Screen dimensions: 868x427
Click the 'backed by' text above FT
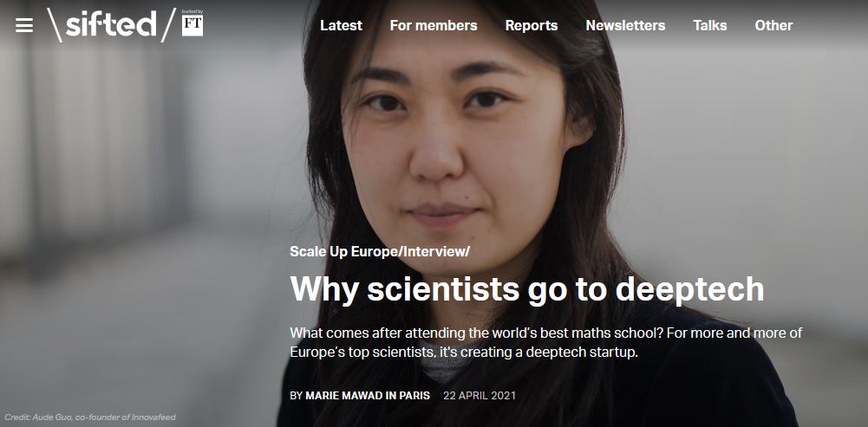click(x=193, y=11)
